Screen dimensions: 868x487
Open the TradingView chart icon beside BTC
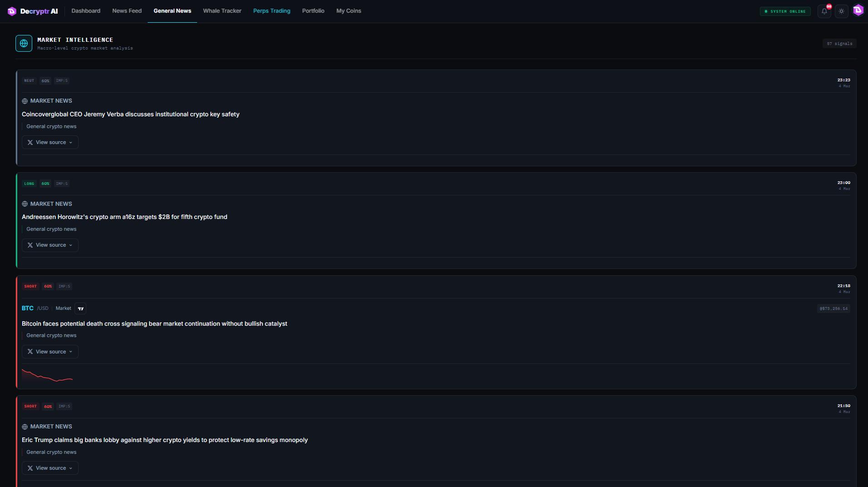click(80, 308)
